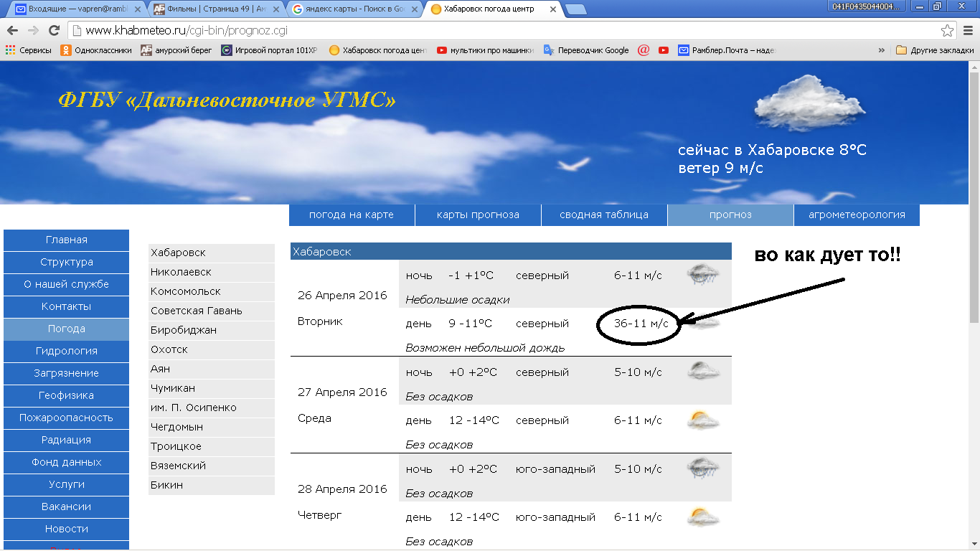Click the address bar URL field
The height and width of the screenshot is (551, 980).
502,31
